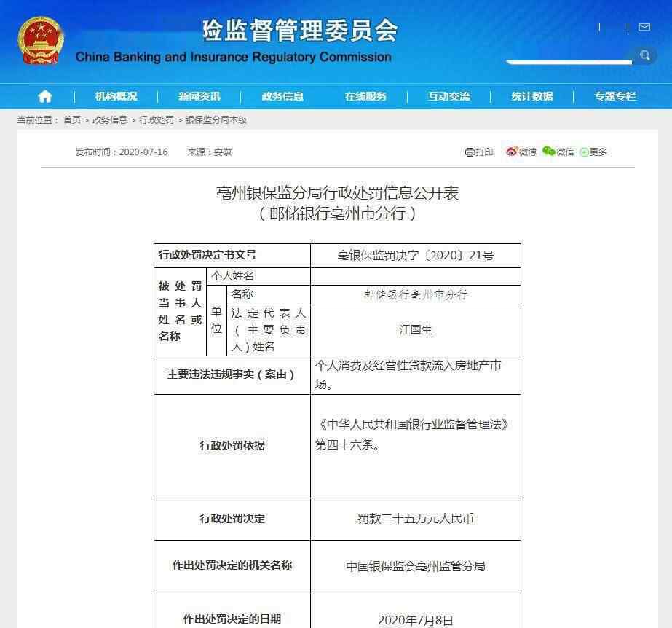Click the 微信 share label
The height and width of the screenshot is (628, 672).
click(x=565, y=152)
